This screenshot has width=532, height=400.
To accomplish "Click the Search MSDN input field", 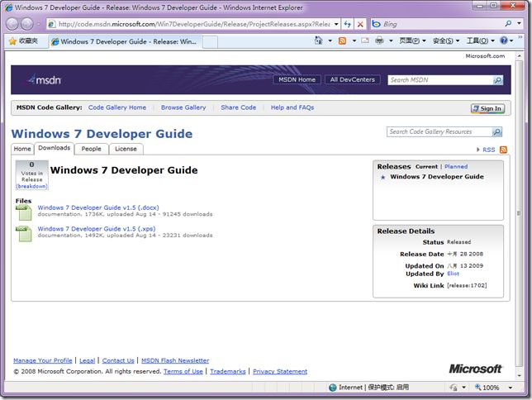I will [440, 80].
